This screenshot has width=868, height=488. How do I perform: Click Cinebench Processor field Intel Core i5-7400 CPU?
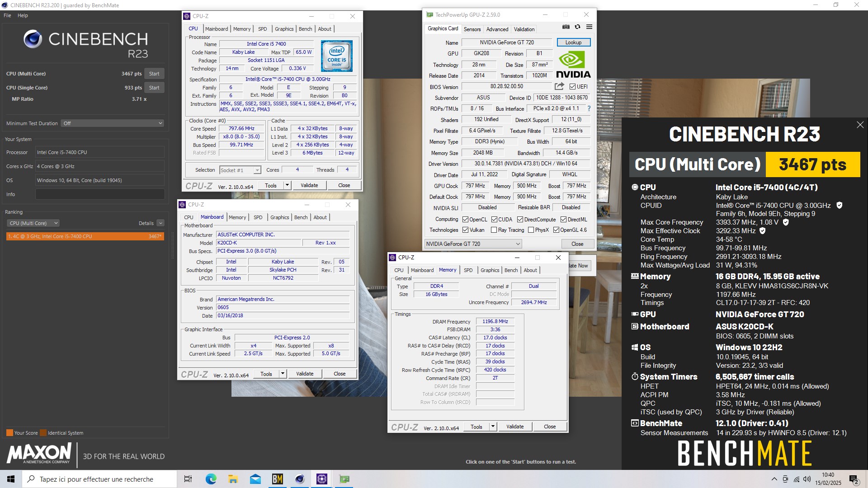pos(100,152)
